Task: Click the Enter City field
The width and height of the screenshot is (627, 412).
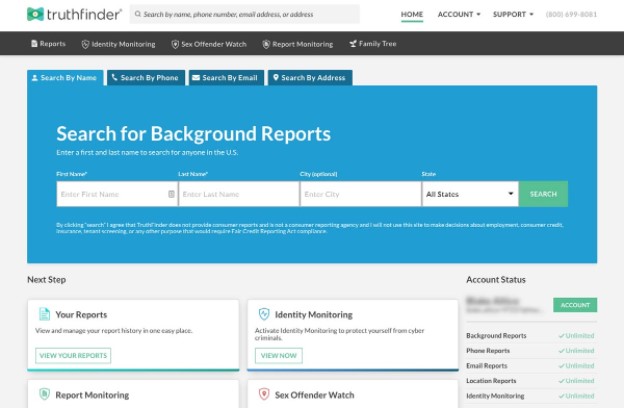Action: pyautogui.click(x=360, y=194)
